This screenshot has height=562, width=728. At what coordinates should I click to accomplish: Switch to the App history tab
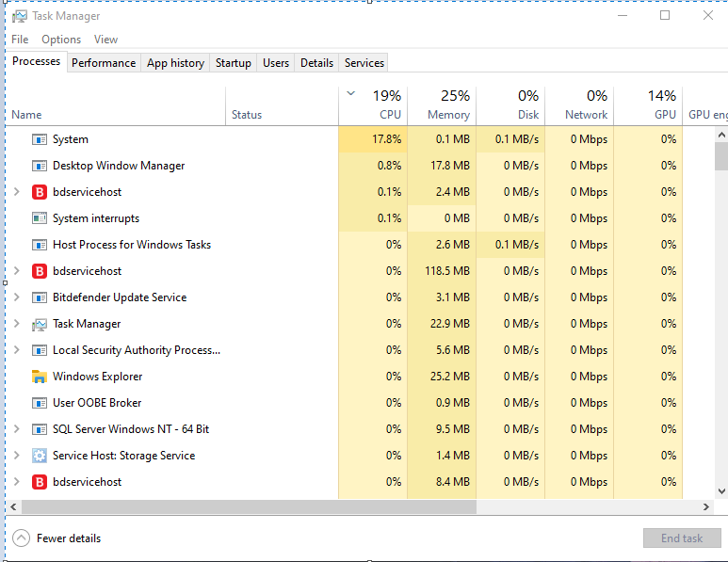(x=175, y=63)
